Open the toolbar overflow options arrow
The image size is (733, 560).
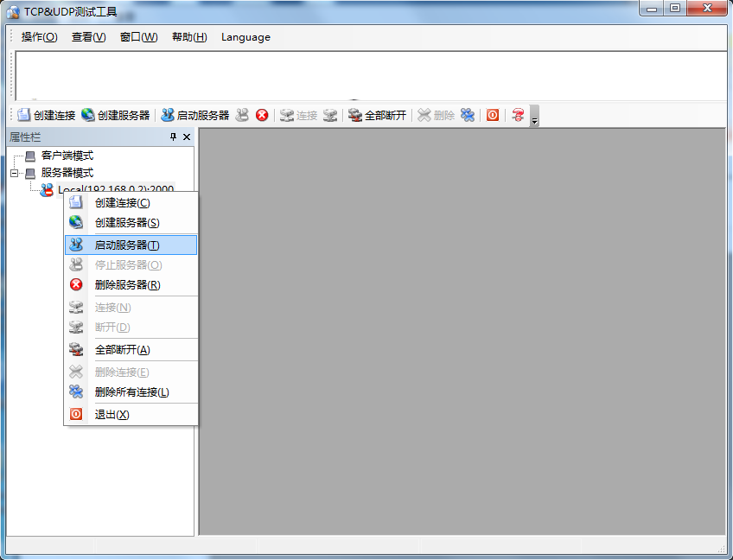coord(535,116)
